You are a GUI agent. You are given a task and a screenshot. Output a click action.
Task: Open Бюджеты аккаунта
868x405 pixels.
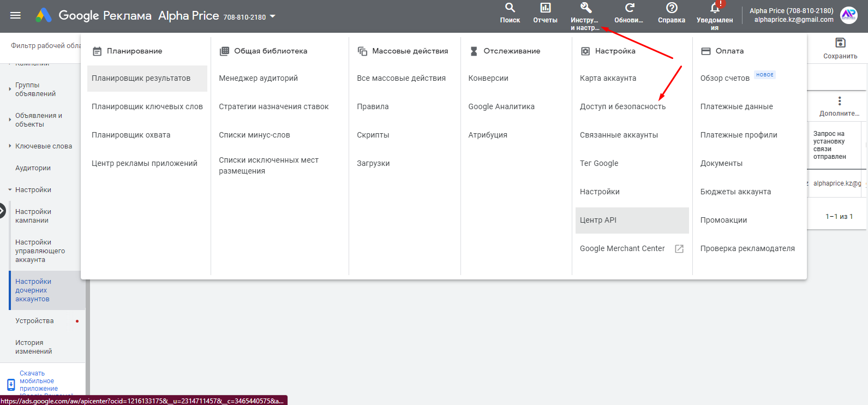click(735, 192)
